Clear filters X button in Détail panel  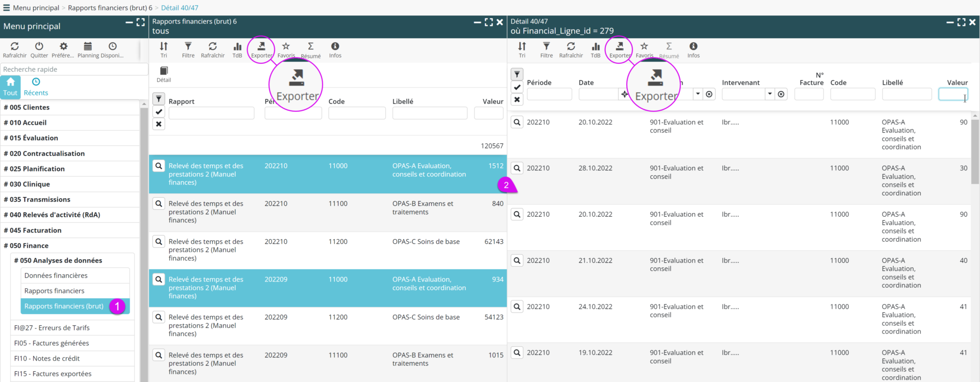(x=517, y=99)
